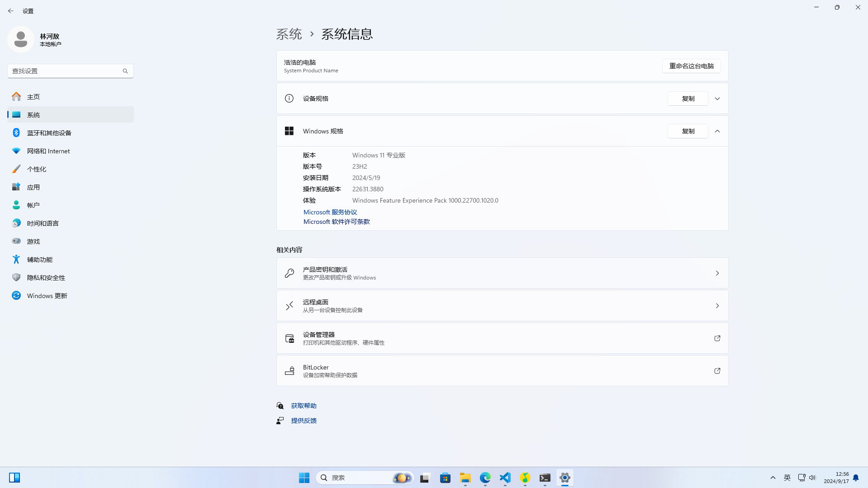Click the 远程桌面 icon
868x488 pixels.
point(289,306)
